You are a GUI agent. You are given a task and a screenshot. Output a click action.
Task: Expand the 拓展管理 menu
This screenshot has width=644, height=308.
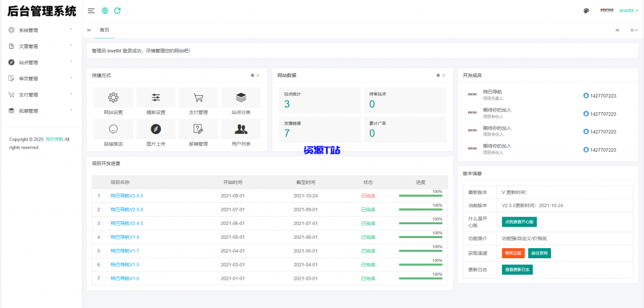tap(41, 111)
